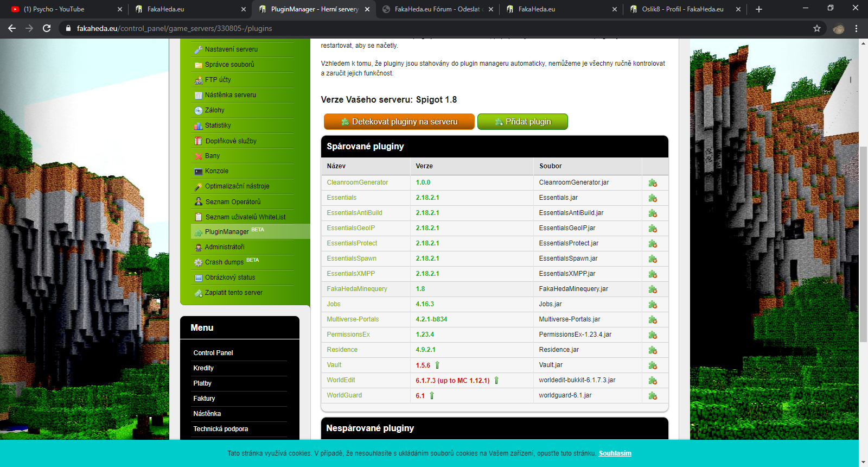This screenshot has width=868, height=467.
Task: Click plugin action icon for Multiverse-Portals row
Action: pos(653,320)
